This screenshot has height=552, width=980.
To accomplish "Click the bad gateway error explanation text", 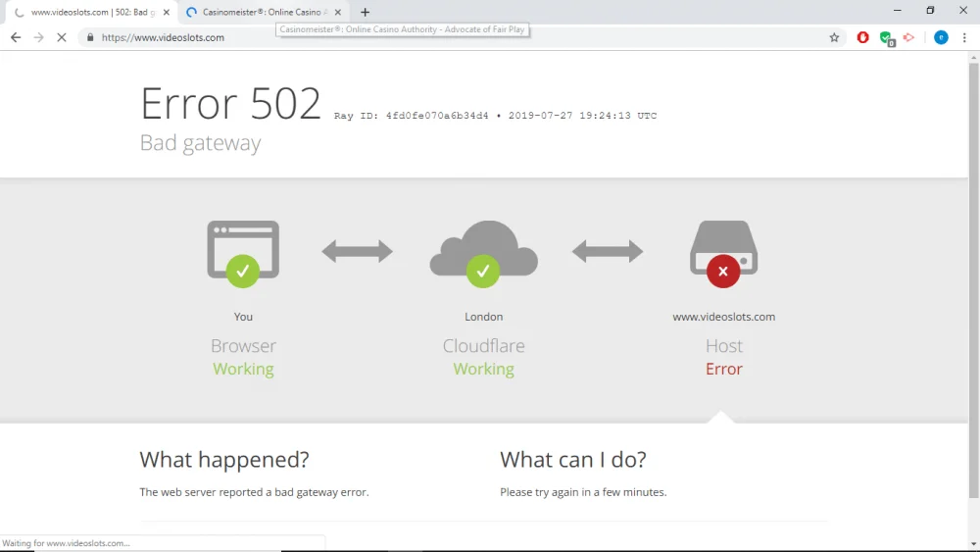I will 254,492.
